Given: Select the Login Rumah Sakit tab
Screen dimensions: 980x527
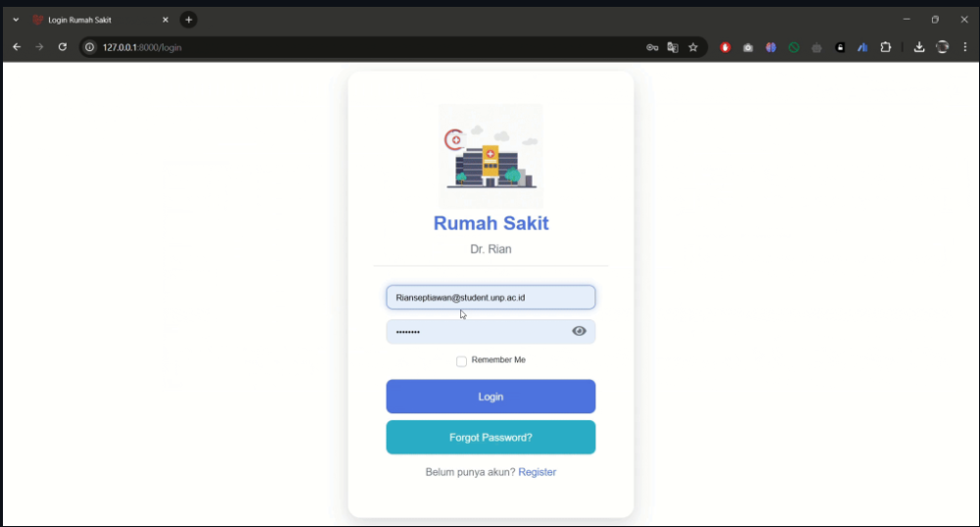Looking at the screenshot, I should [100, 20].
